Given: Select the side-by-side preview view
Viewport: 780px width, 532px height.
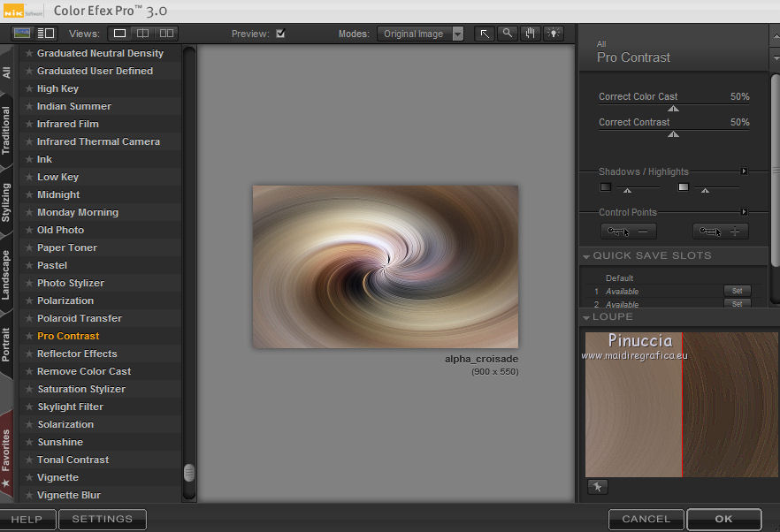Looking at the screenshot, I should [166, 34].
